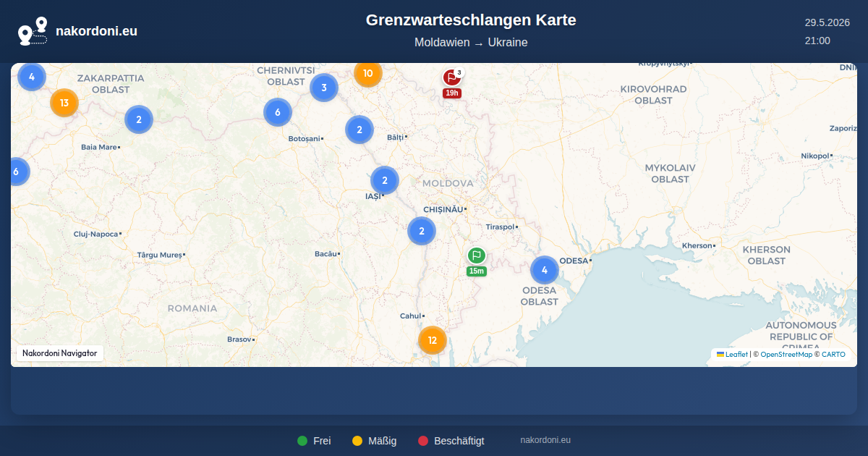This screenshot has height=456, width=868.
Task: Click the Cluj-Napoca label on map
Action: coord(95,234)
